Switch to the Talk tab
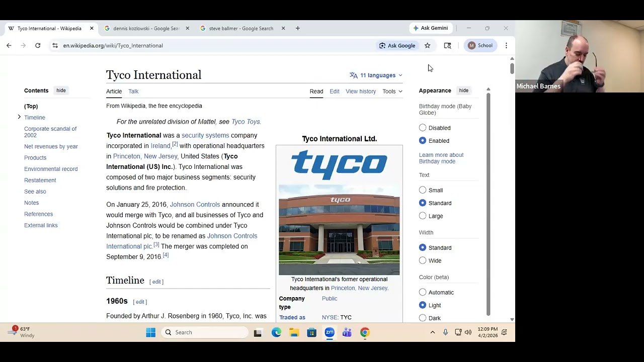The image size is (644, 362). [x=133, y=92]
